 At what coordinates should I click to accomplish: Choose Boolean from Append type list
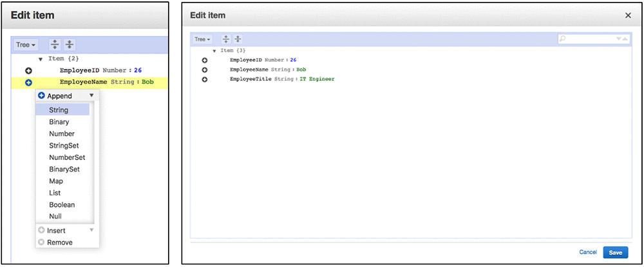click(x=62, y=204)
